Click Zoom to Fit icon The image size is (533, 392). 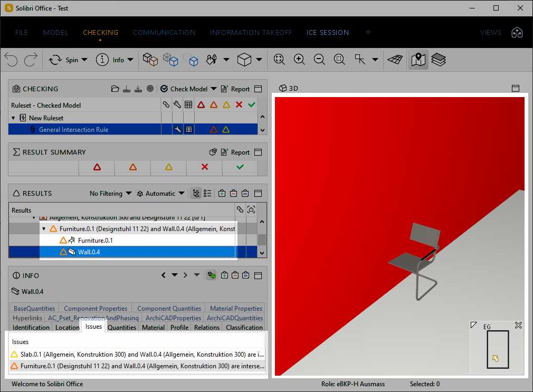pos(279,59)
